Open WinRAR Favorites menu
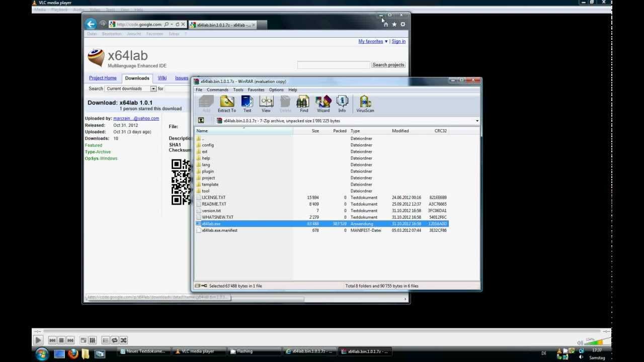The image size is (644, 362). point(256,89)
